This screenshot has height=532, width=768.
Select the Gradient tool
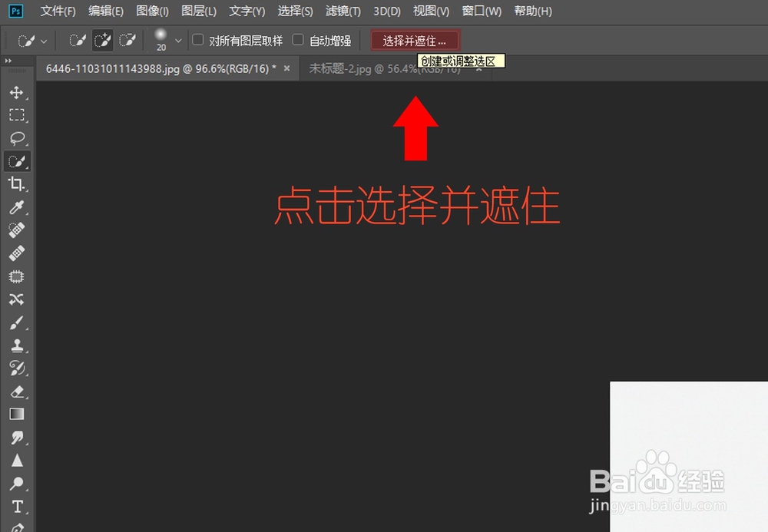click(17, 414)
